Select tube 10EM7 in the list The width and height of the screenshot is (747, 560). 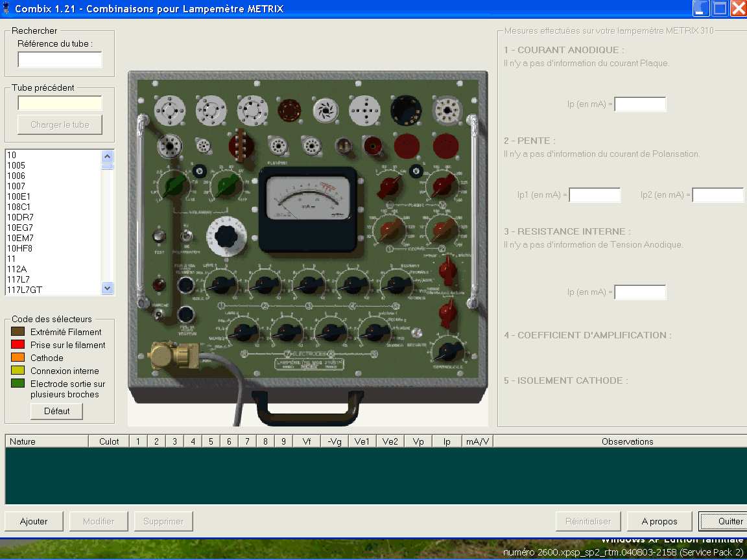click(53, 238)
